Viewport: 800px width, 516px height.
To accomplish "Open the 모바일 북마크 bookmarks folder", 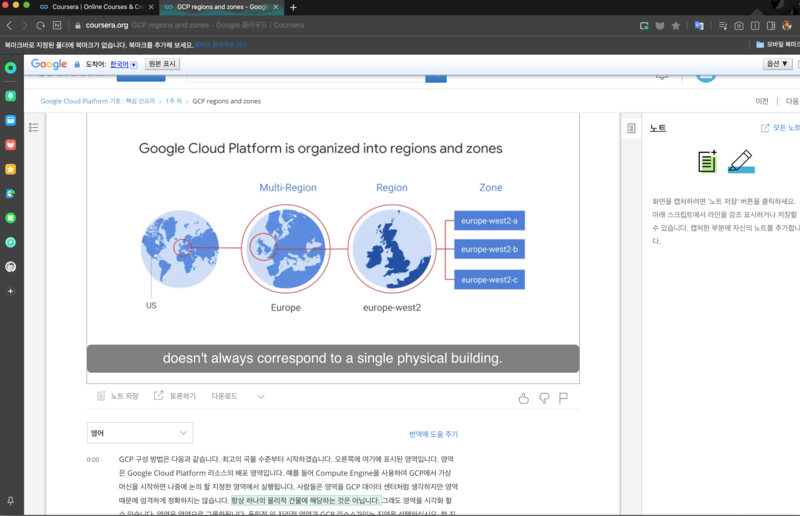I will [778, 44].
